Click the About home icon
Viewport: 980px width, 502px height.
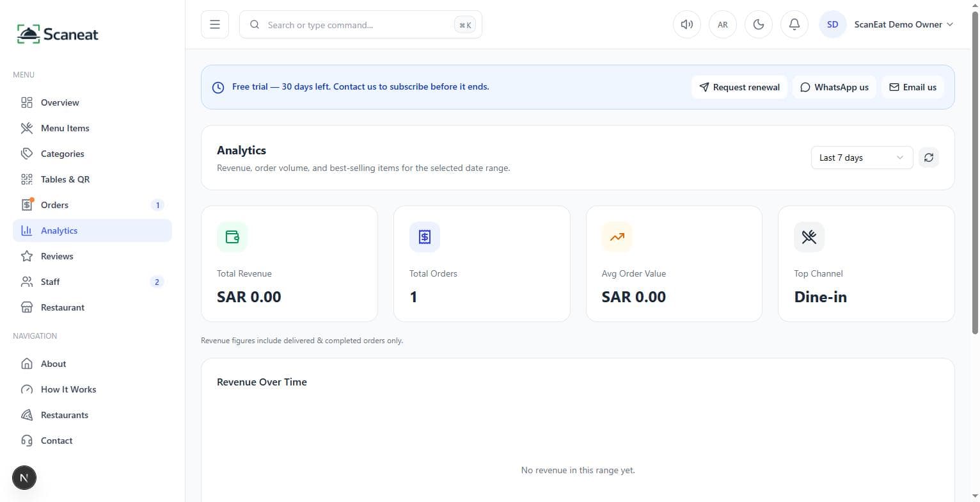pos(27,364)
